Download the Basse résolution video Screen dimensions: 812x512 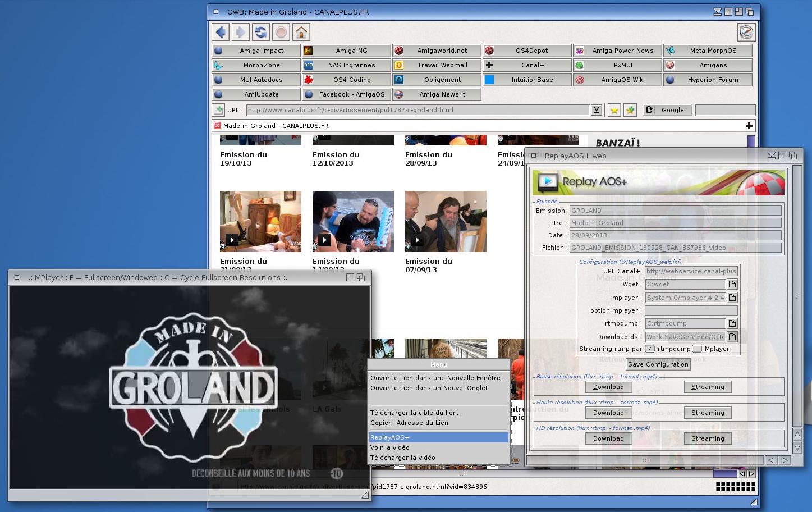[608, 387]
